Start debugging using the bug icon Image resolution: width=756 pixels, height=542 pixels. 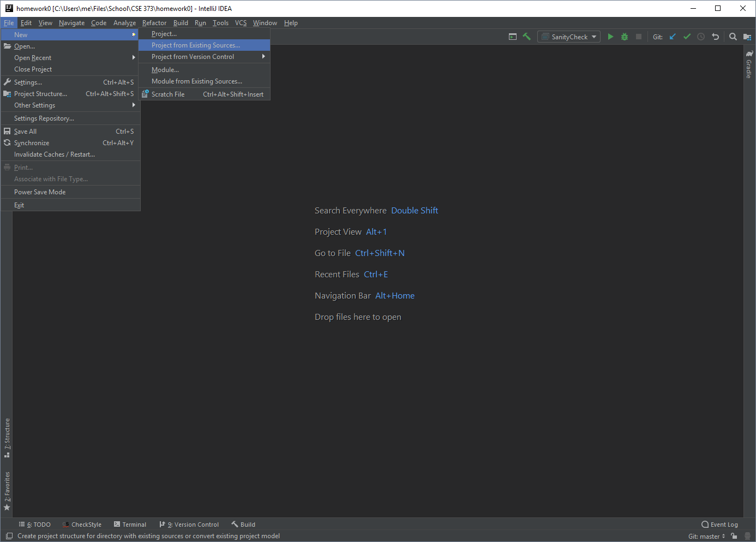pyautogui.click(x=623, y=37)
